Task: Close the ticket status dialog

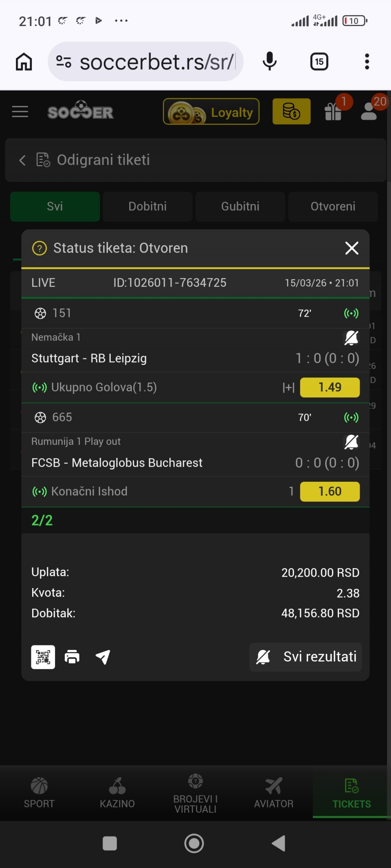Action: [351, 248]
